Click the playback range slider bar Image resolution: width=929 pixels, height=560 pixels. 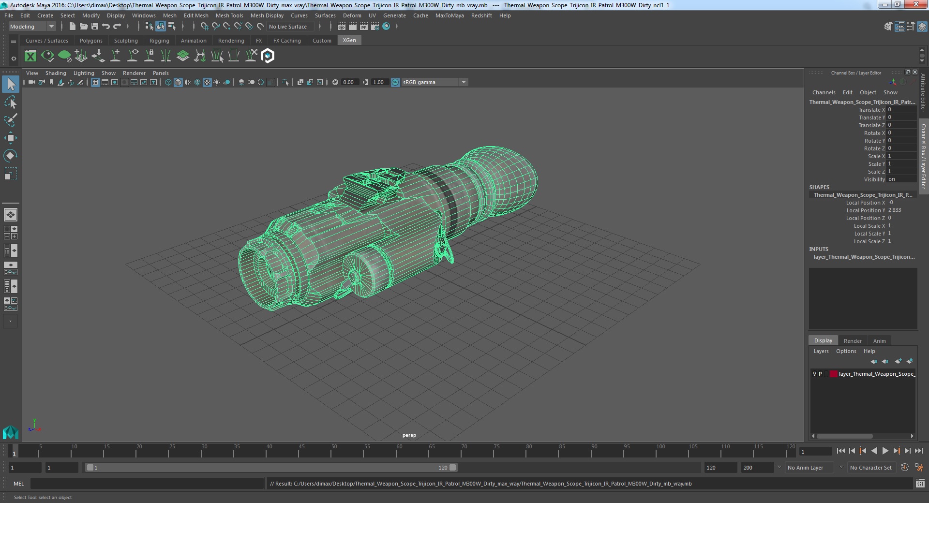[271, 468]
